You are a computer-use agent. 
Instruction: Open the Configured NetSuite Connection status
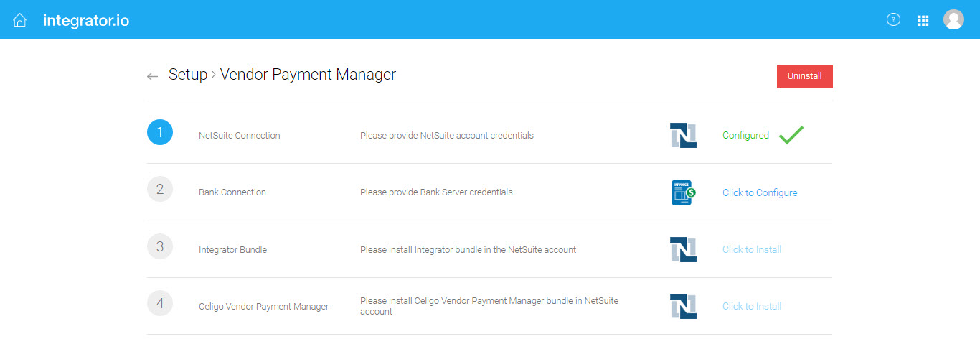point(745,135)
